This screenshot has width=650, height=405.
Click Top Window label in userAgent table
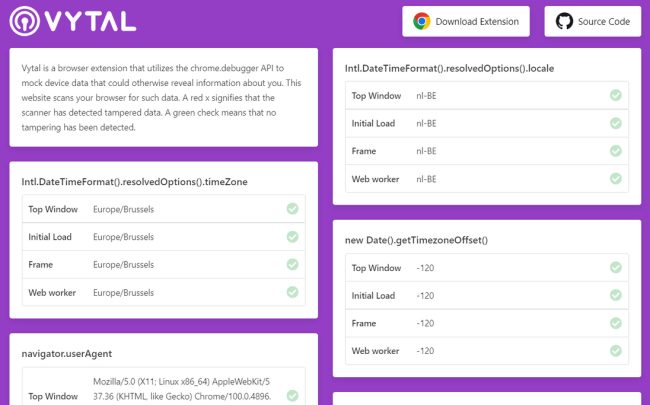[x=53, y=396]
